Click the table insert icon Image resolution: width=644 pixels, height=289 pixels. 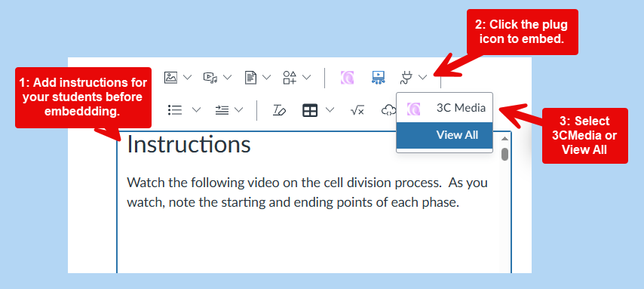click(310, 110)
